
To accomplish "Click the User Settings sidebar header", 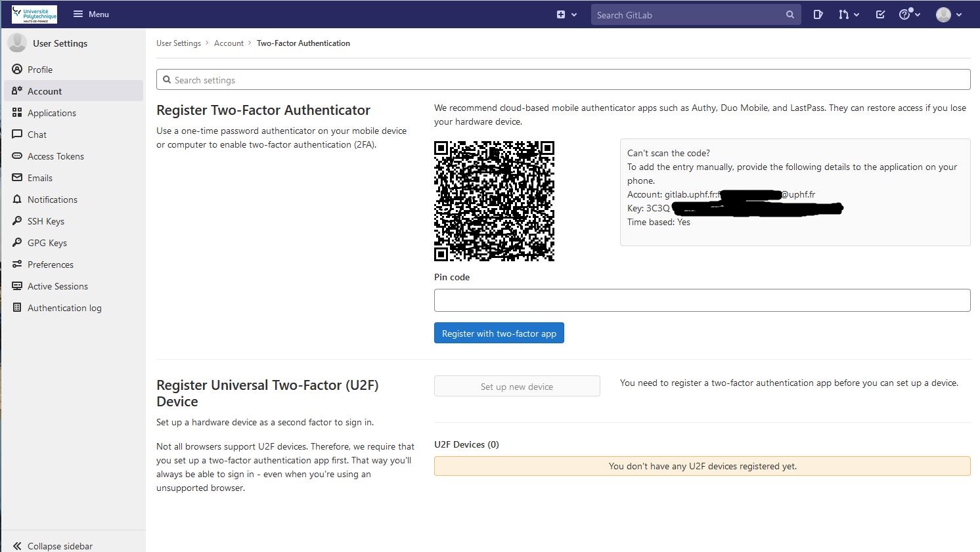I will (x=60, y=43).
